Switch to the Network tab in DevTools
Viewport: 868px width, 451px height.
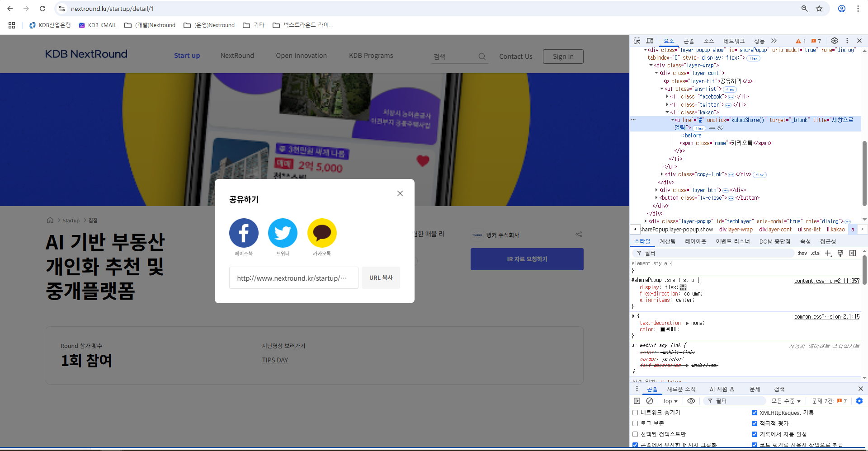pyautogui.click(x=734, y=41)
